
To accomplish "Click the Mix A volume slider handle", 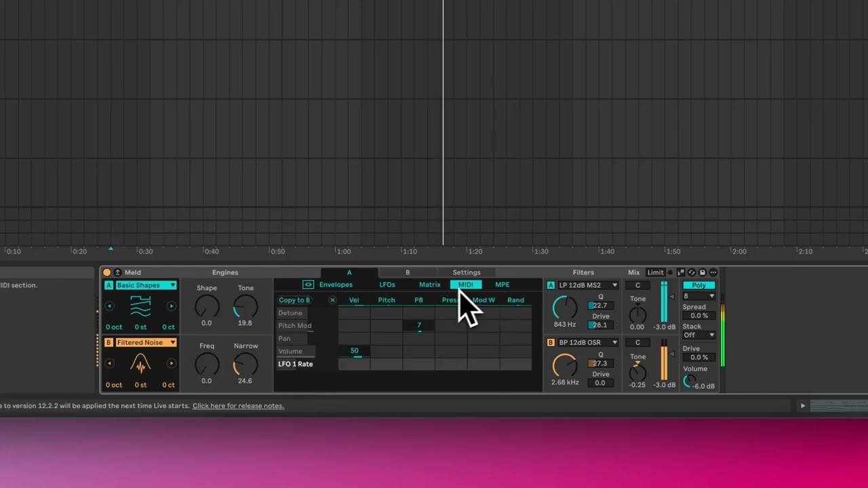I will coord(672,297).
